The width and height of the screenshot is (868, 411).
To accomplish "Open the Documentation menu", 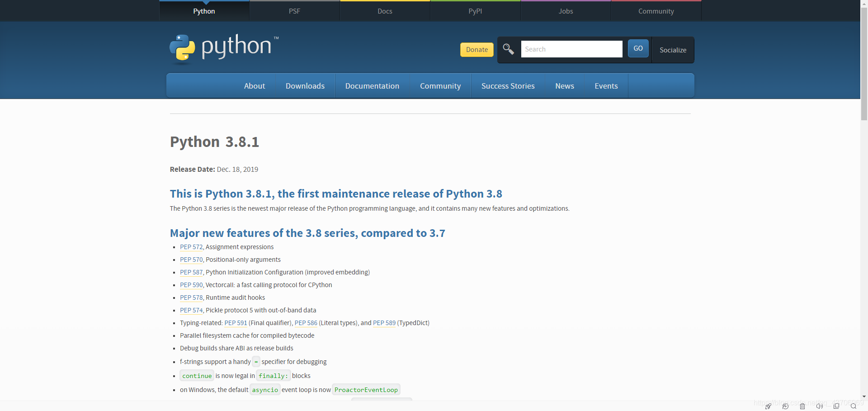I will tap(373, 86).
